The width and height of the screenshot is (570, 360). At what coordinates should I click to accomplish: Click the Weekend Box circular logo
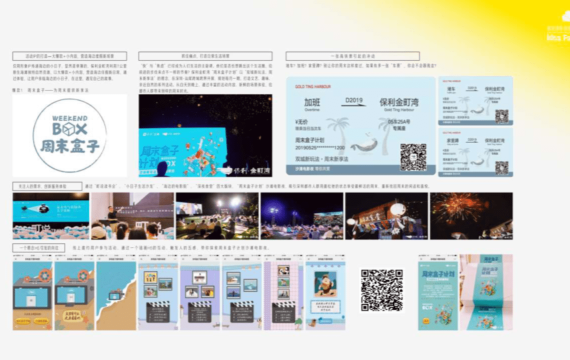coord(69,135)
